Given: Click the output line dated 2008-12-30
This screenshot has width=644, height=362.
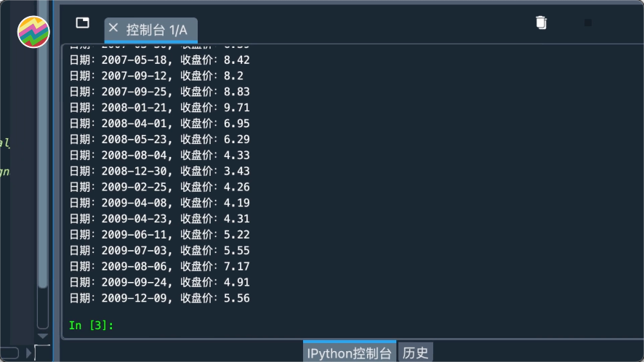Looking at the screenshot, I should (159, 171).
